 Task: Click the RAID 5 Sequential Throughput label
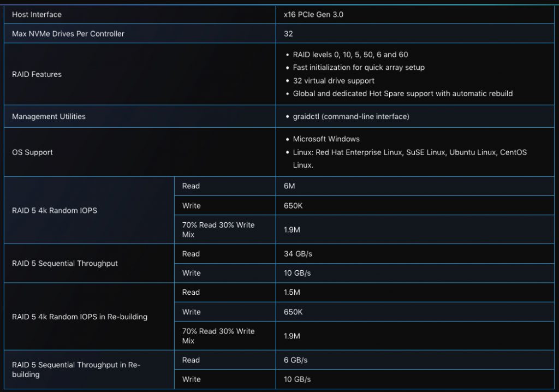point(65,264)
